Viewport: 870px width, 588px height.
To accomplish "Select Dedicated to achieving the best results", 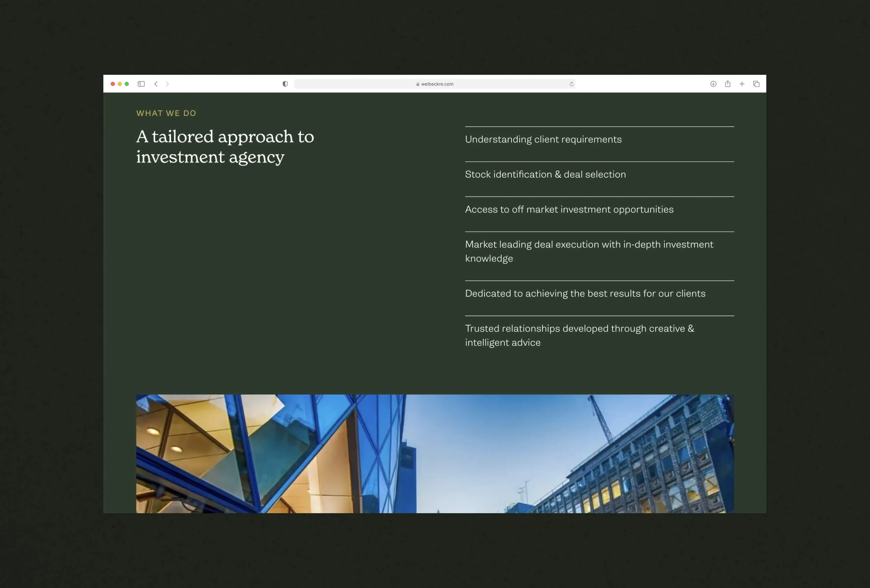I will pyautogui.click(x=585, y=293).
